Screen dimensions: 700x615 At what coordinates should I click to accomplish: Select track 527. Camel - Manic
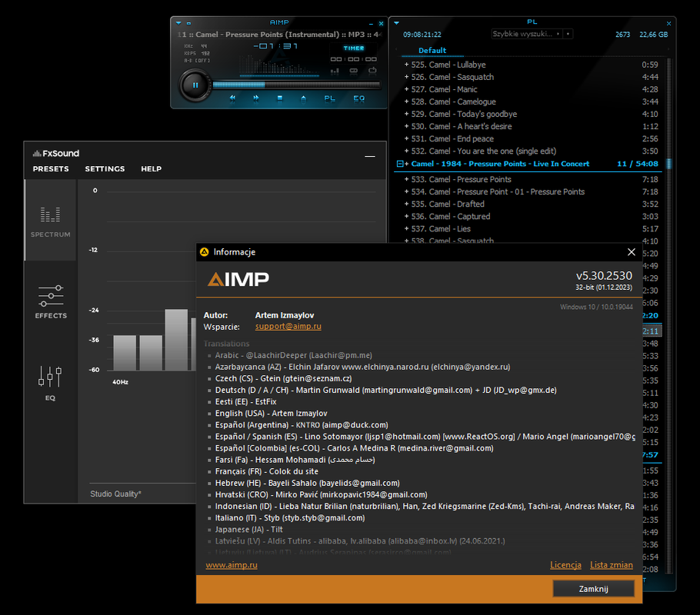click(532, 89)
